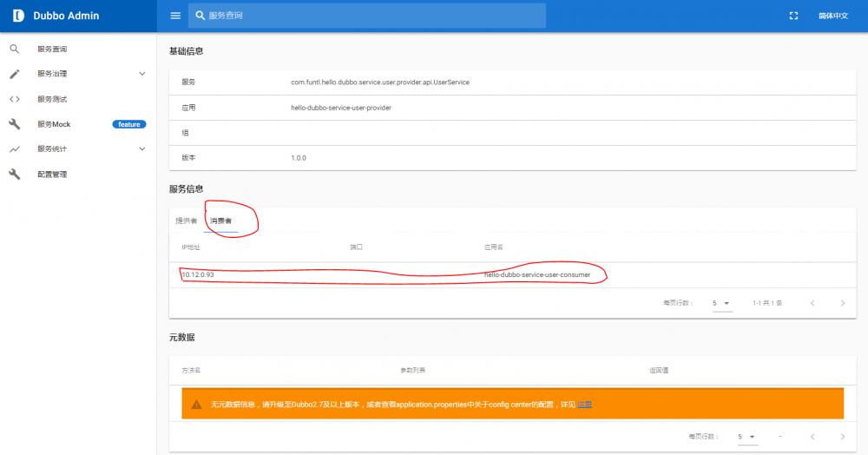868x455 pixels.
Task: Focus the 服务查询 search input field
Action: [367, 16]
